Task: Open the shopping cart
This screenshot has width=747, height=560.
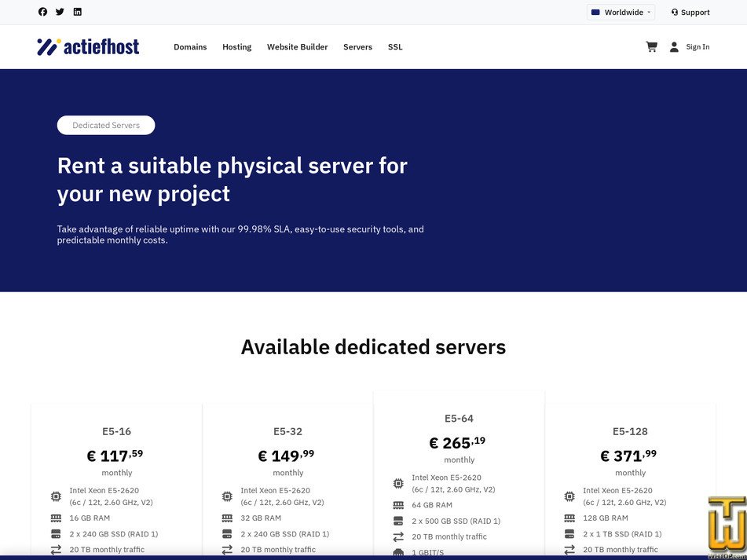Action: tap(651, 46)
